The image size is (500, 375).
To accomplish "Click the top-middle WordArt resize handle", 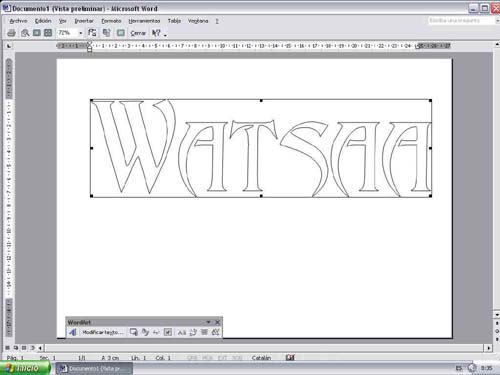I will (261, 100).
